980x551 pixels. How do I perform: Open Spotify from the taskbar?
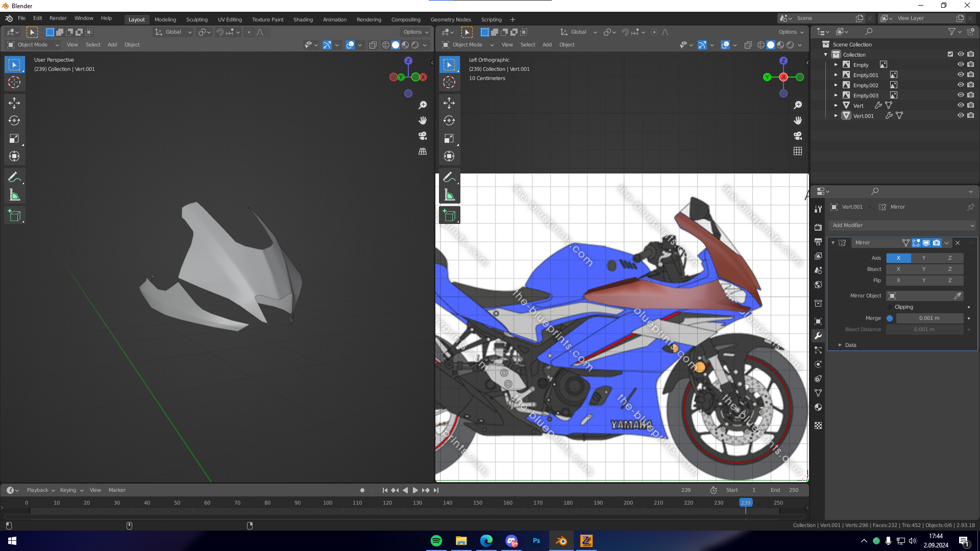pyautogui.click(x=436, y=541)
